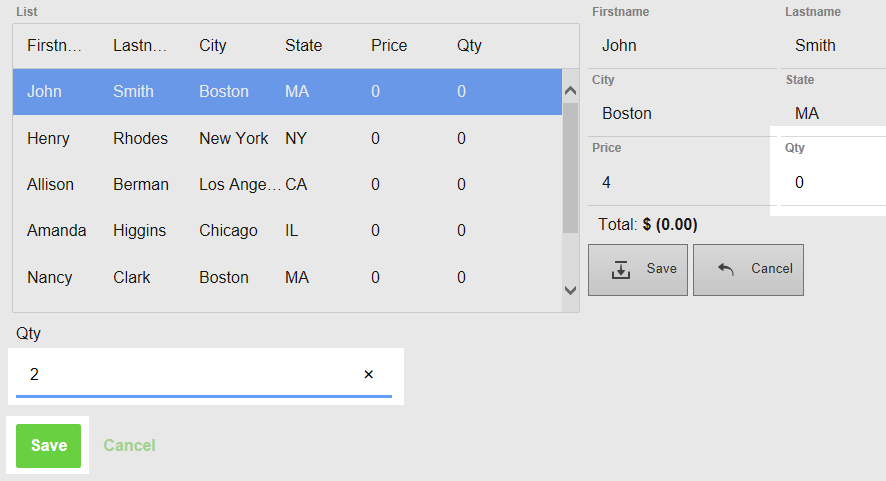Select the Amanda Higgins row
The width and height of the screenshot is (886, 481).
(287, 231)
